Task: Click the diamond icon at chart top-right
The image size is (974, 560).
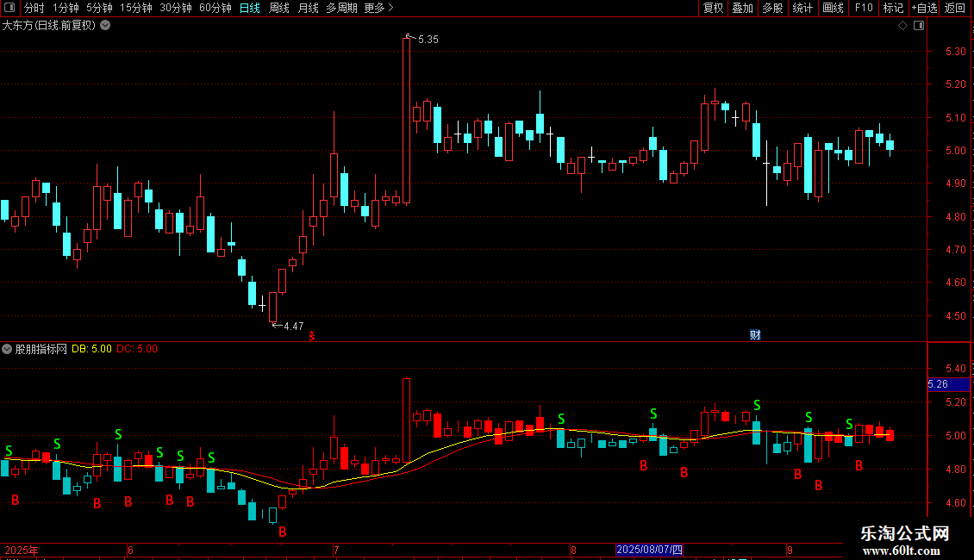Action: [903, 26]
